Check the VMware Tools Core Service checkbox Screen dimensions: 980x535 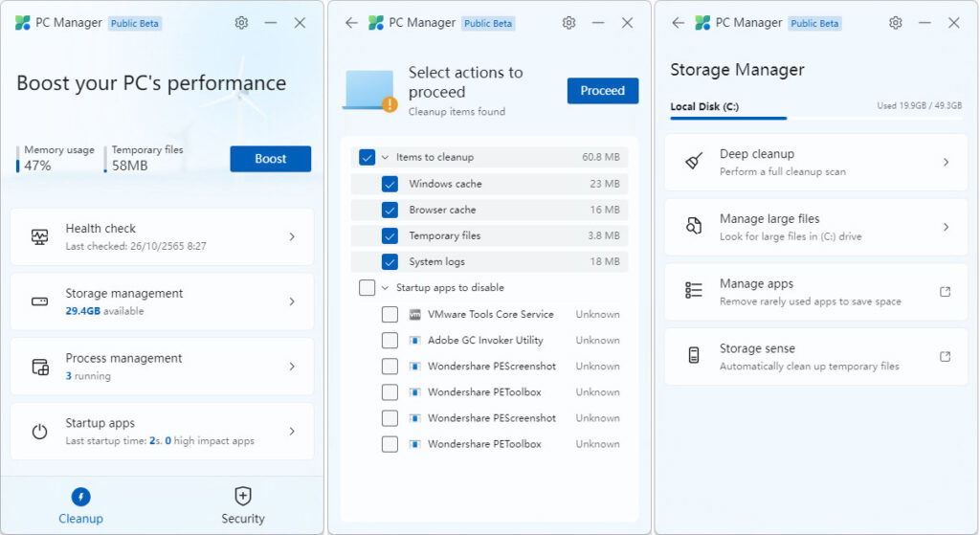[x=390, y=314]
